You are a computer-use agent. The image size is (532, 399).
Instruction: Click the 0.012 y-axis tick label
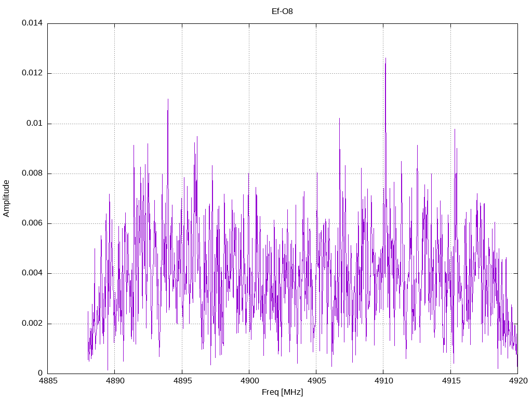pos(32,73)
